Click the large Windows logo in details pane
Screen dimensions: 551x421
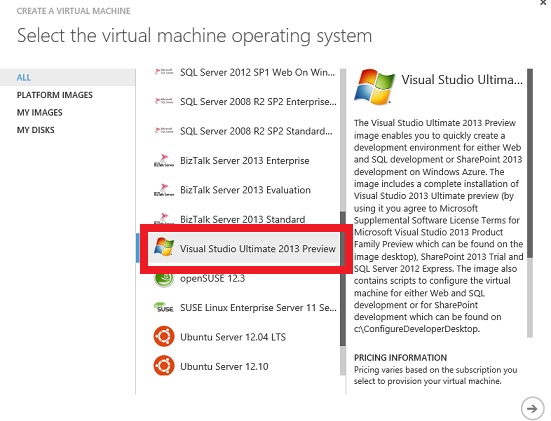[374, 87]
